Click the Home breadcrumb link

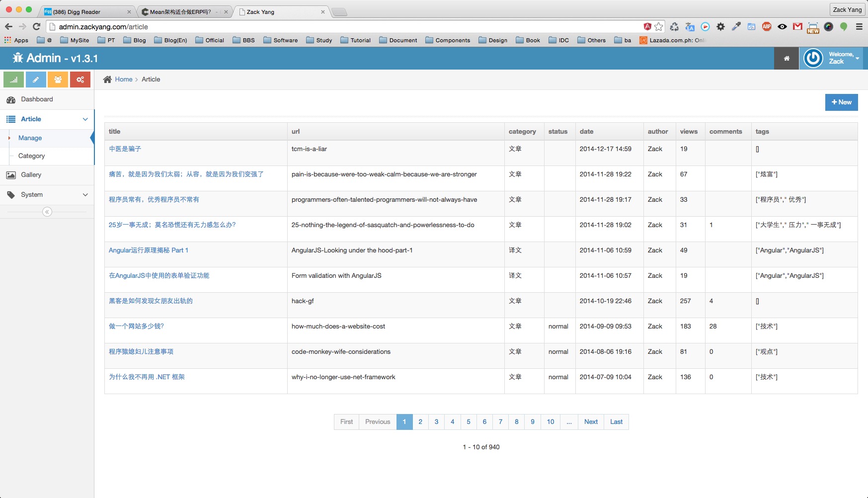coord(124,80)
